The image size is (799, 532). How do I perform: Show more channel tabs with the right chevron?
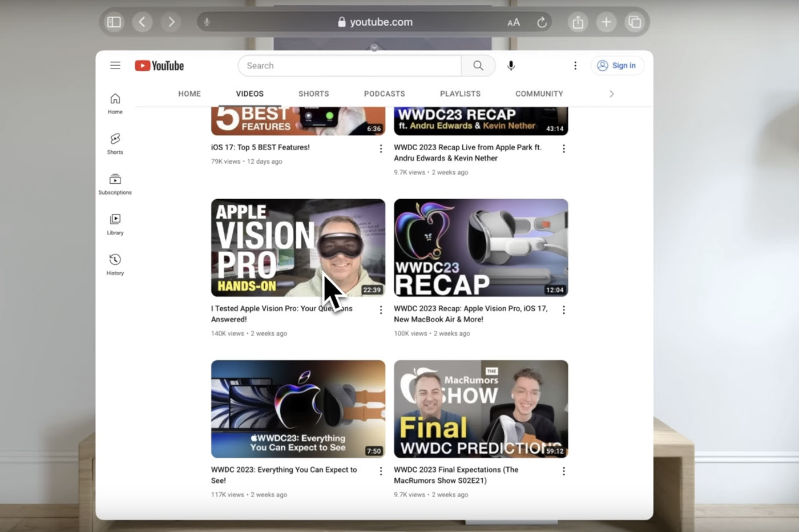[x=611, y=94]
